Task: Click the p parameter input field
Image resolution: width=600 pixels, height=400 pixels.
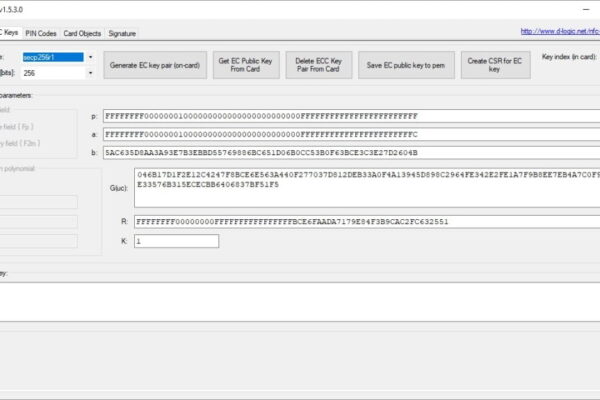Action: [x=351, y=116]
